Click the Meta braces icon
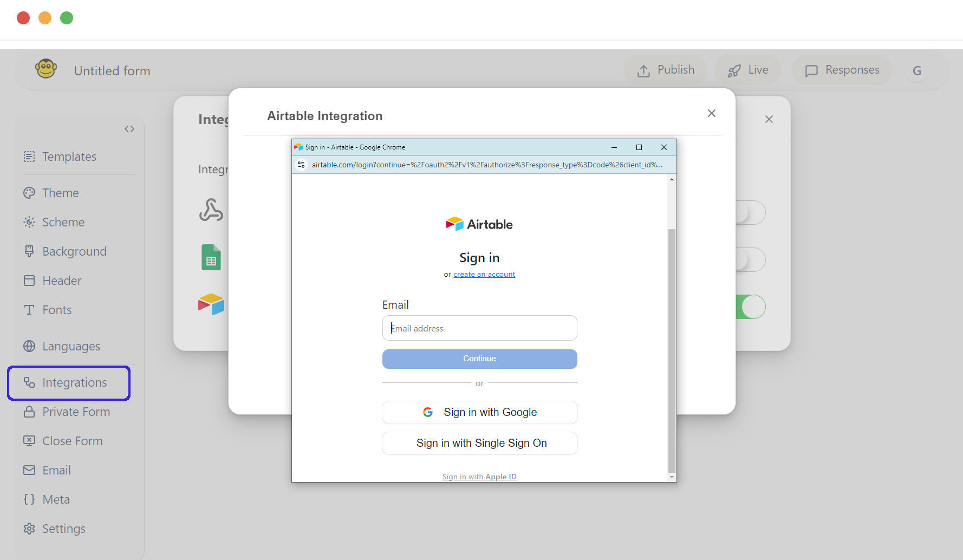This screenshot has width=963, height=560. pyautogui.click(x=29, y=499)
